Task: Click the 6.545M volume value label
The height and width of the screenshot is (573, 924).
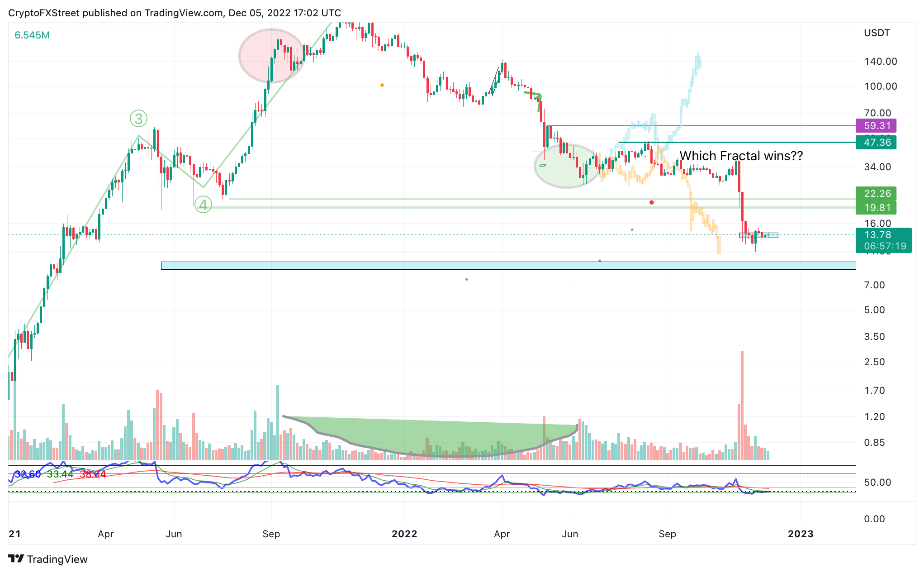Action: click(x=32, y=35)
